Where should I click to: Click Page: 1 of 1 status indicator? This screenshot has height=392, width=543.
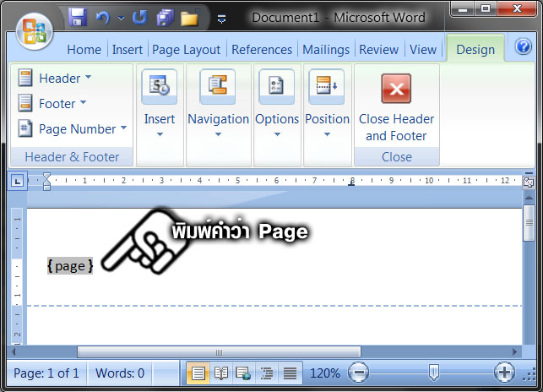(46, 373)
